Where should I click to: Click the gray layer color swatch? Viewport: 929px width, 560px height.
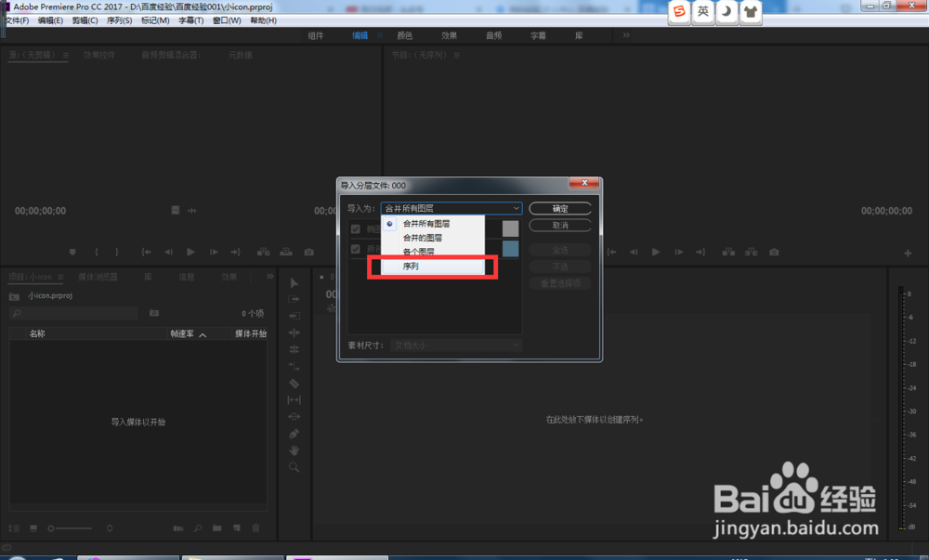click(510, 228)
